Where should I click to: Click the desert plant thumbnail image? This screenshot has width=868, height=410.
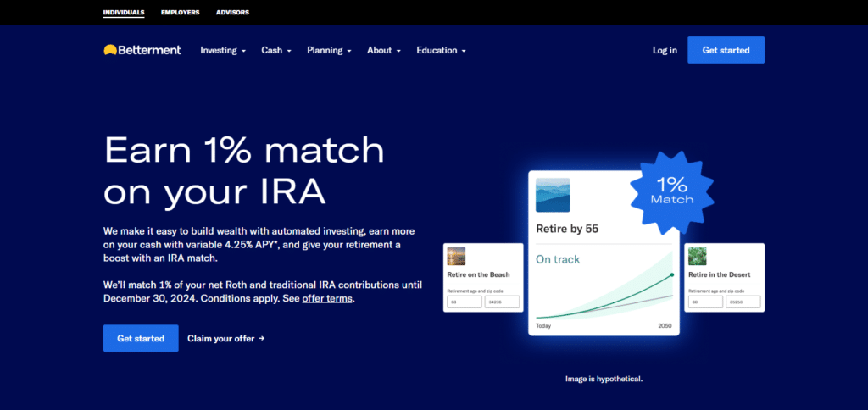pyautogui.click(x=697, y=256)
